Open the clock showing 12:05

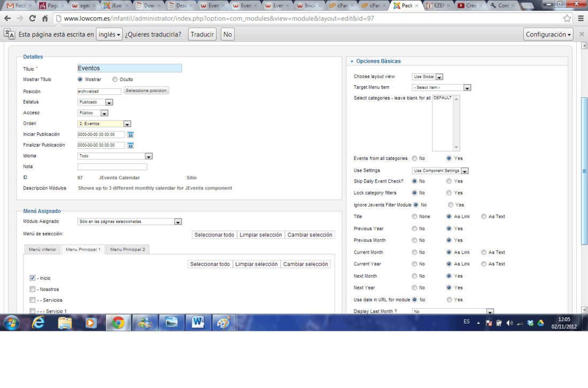[564, 323]
